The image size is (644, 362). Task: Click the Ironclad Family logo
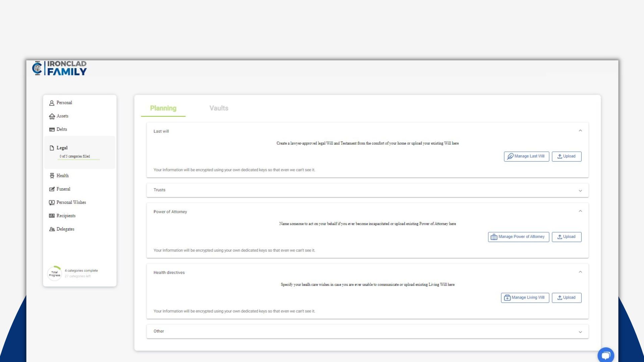pyautogui.click(x=59, y=68)
